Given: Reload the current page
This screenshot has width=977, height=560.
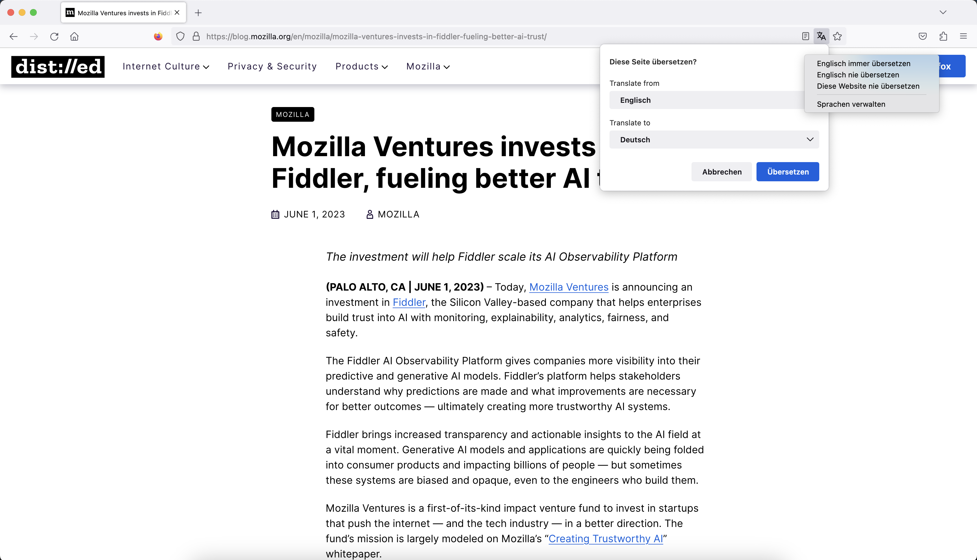Looking at the screenshot, I should click(x=54, y=36).
